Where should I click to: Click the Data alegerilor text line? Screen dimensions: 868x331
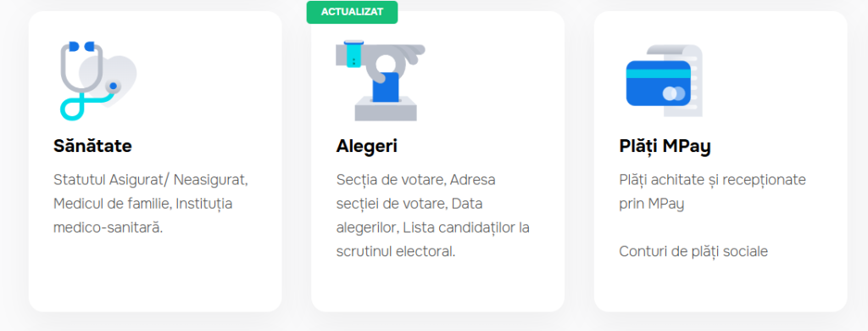point(409,216)
